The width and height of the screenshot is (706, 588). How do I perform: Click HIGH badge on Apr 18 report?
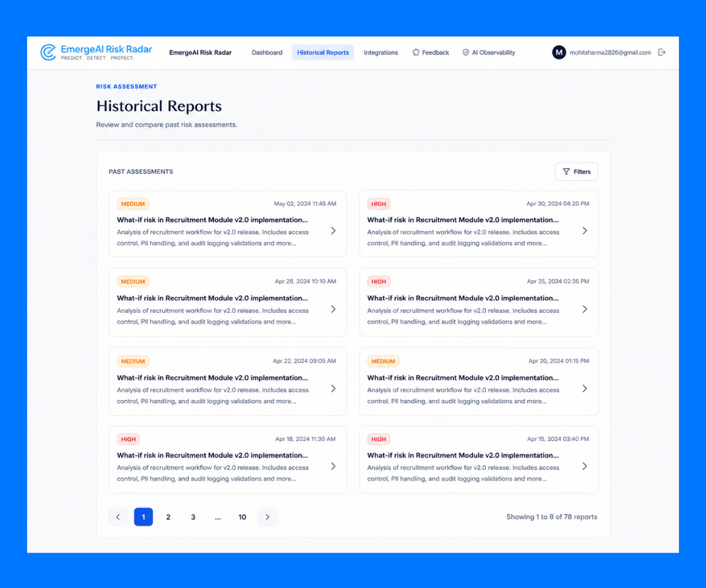pos(128,439)
